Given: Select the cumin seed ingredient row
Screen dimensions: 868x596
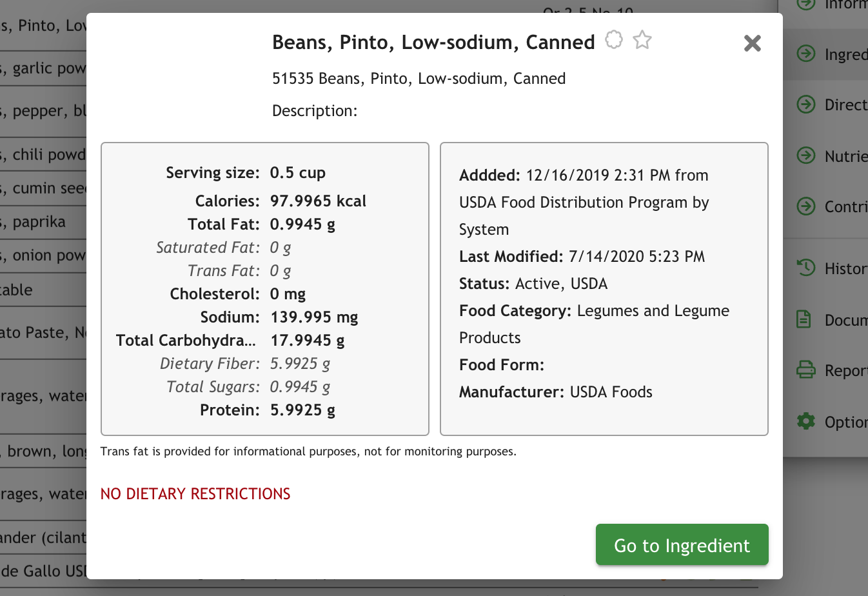Looking at the screenshot, I should click(x=43, y=188).
